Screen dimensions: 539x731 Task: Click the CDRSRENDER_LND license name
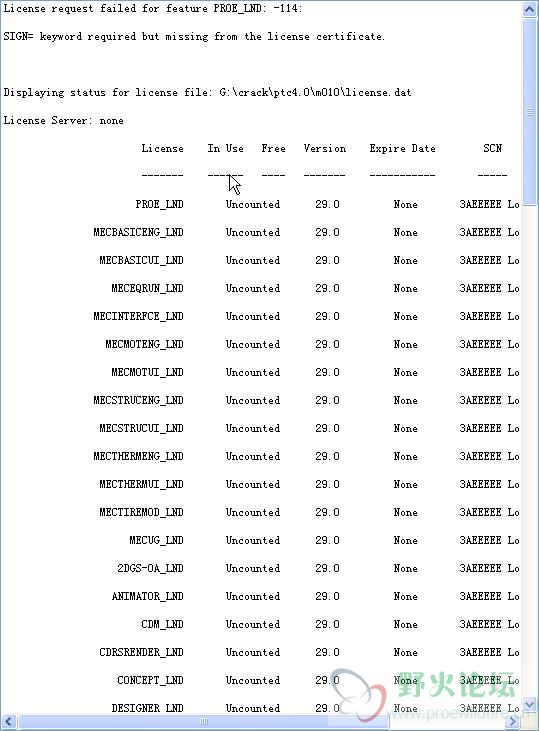(141, 652)
